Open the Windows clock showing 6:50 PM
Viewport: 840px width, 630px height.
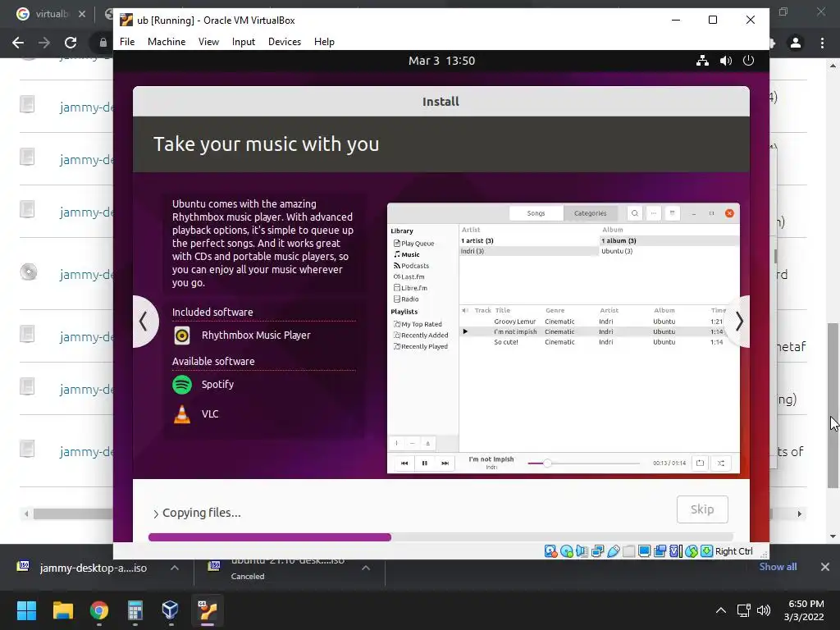[804, 610]
